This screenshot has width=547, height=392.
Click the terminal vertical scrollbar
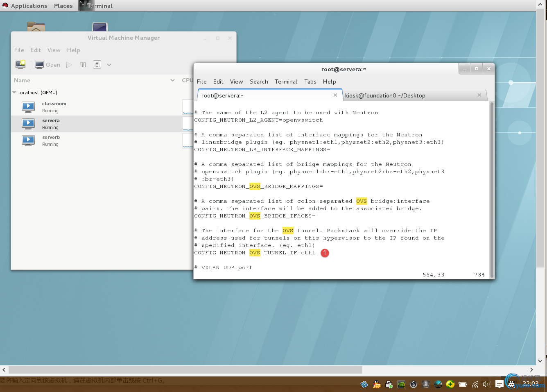pos(492,188)
